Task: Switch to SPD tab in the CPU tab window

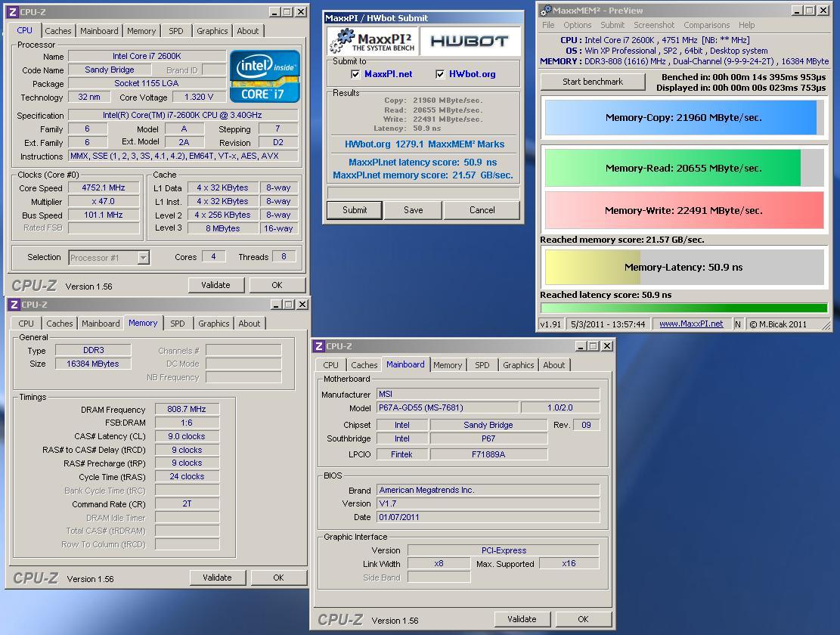Action: tap(175, 31)
